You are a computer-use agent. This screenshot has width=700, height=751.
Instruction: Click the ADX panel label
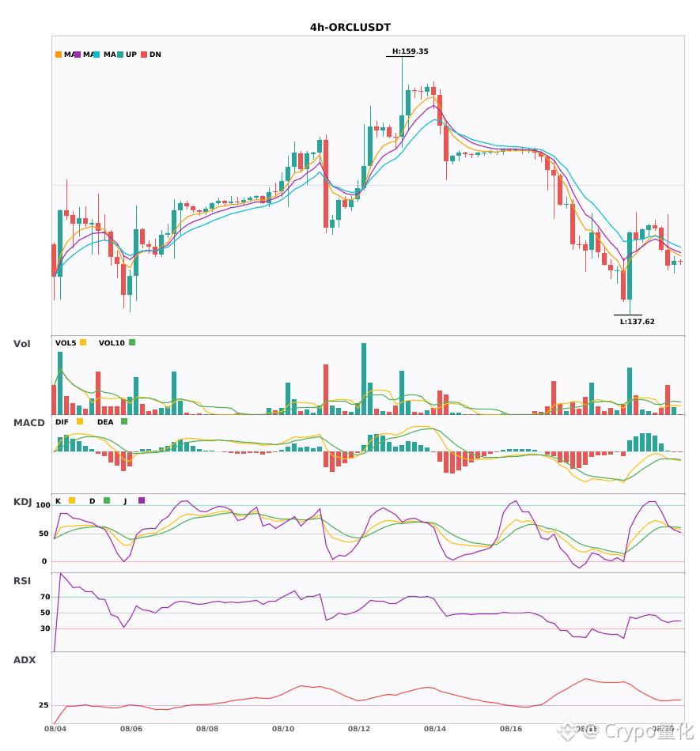click(25, 660)
